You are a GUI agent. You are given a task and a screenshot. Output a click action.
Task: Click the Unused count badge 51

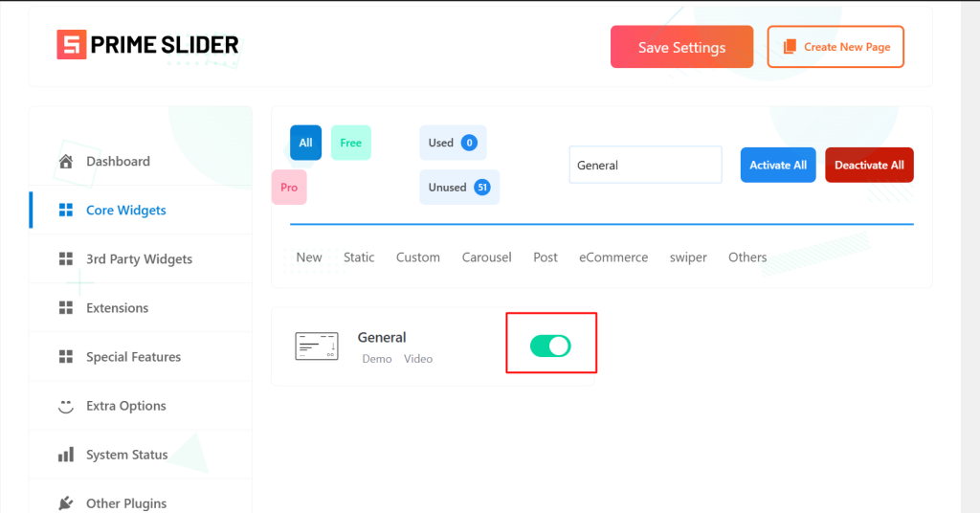click(x=482, y=187)
